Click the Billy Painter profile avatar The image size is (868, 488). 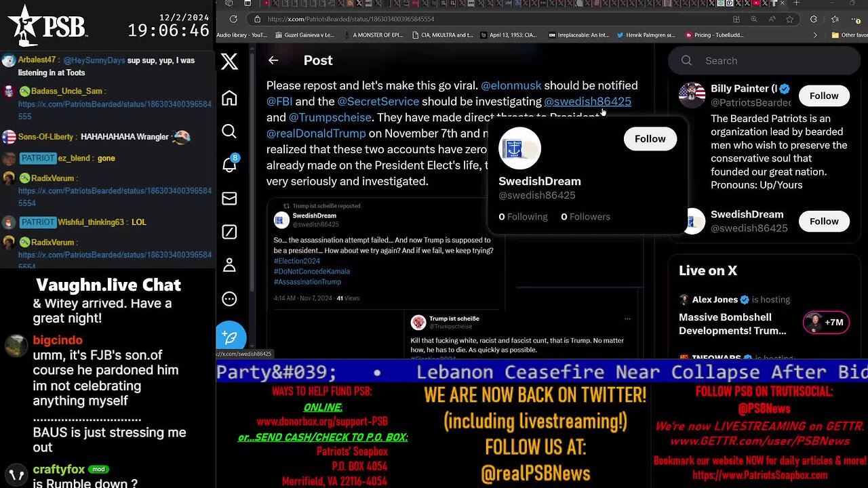pyautogui.click(x=692, y=96)
